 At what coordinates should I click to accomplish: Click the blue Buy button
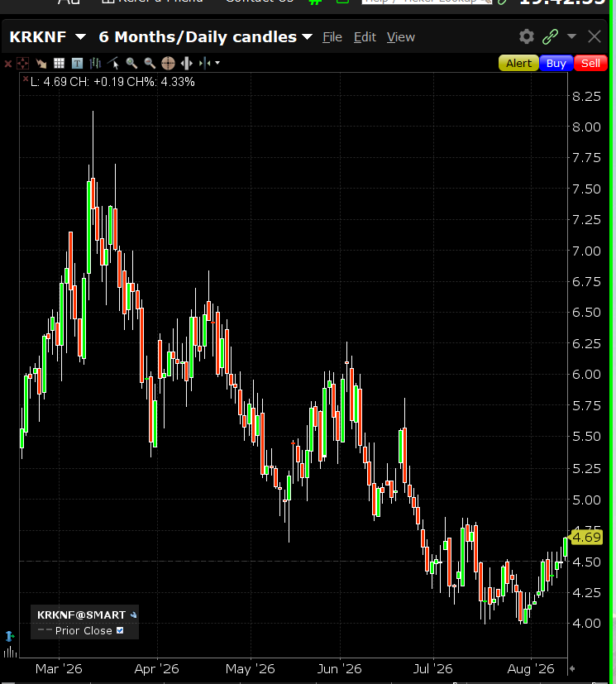click(x=556, y=63)
